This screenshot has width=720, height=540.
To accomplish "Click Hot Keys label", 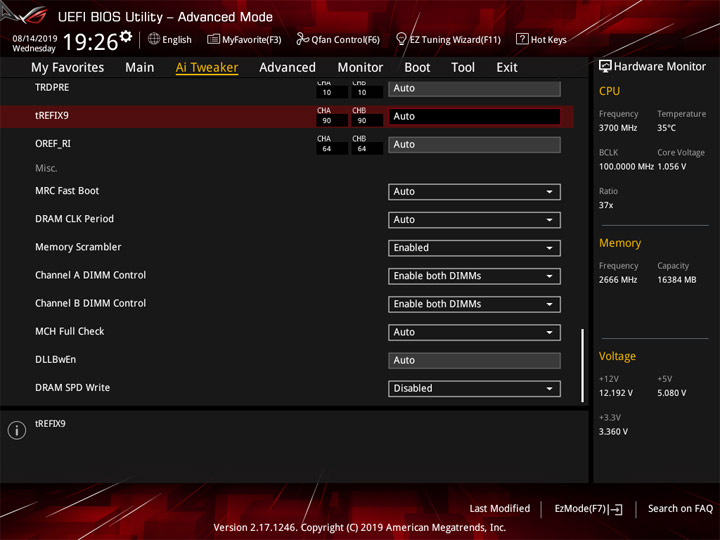I will [x=548, y=39].
